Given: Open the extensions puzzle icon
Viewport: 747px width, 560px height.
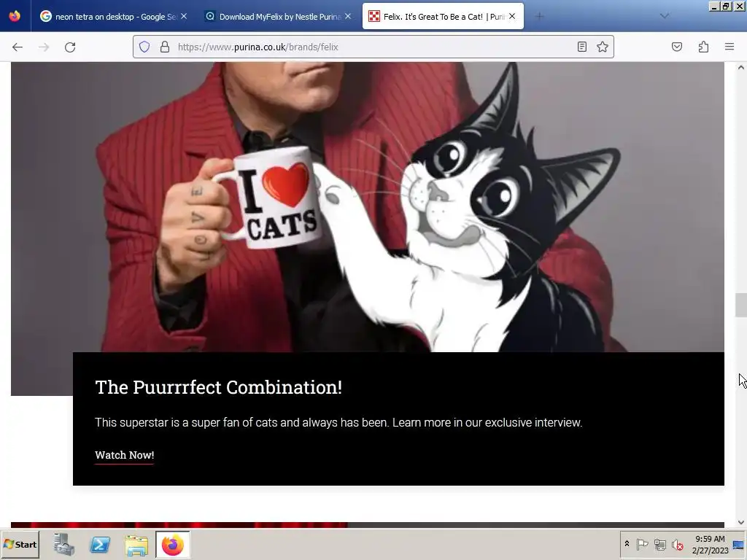Looking at the screenshot, I should click(704, 47).
